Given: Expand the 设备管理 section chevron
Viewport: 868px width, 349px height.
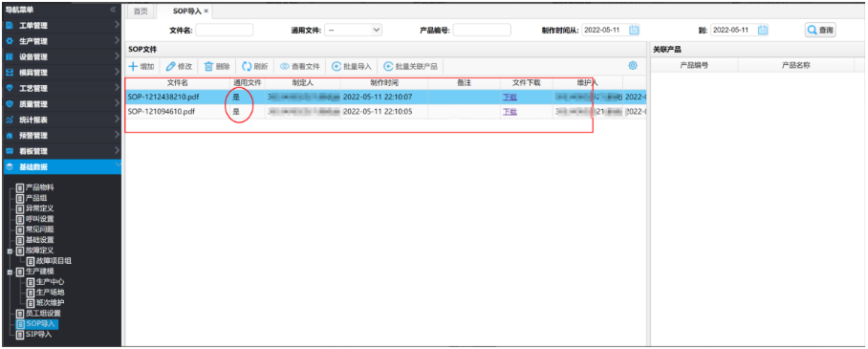Looking at the screenshot, I should [117, 56].
